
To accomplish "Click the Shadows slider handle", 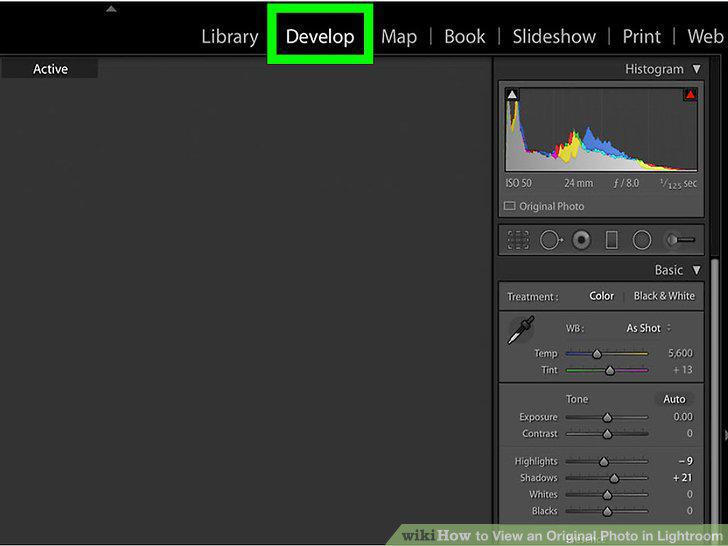I will (x=614, y=478).
